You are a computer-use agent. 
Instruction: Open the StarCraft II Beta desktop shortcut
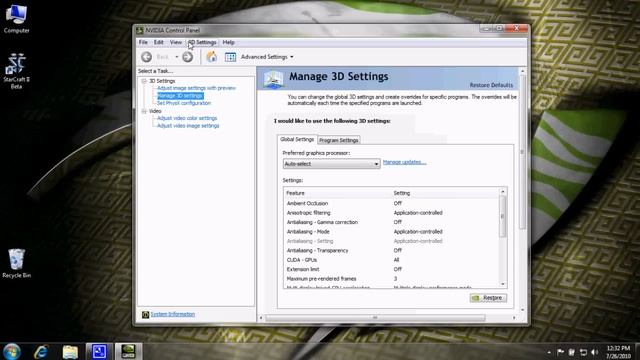click(x=16, y=71)
